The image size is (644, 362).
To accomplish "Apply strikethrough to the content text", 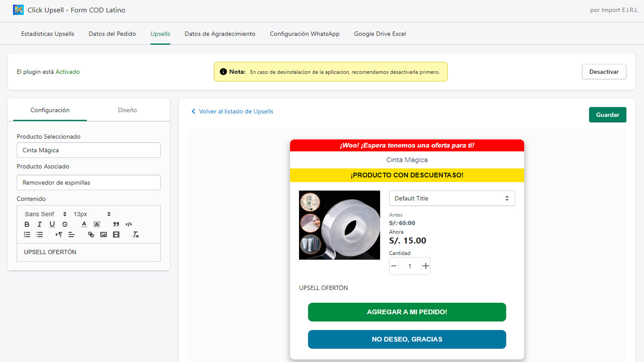I will click(x=64, y=224).
